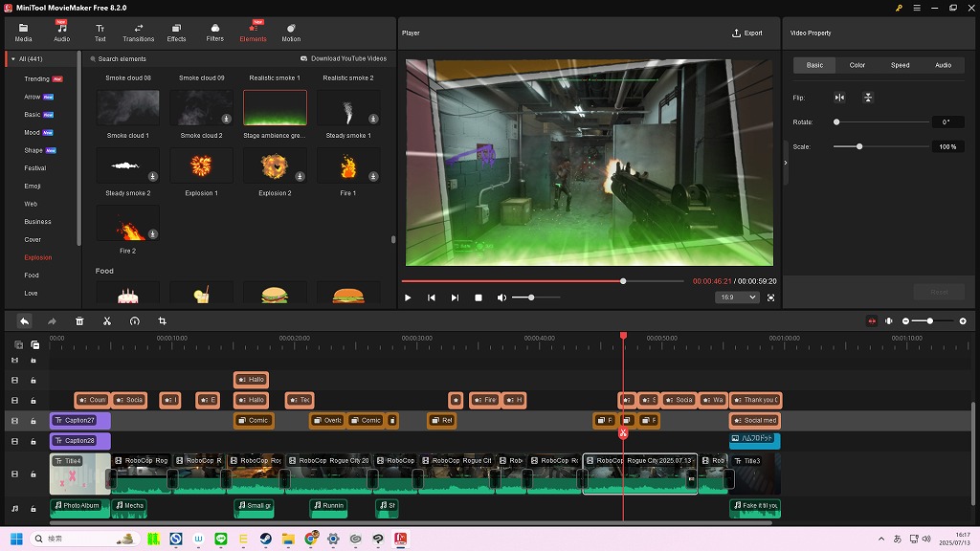Collapse the Video Property panel arrow
Screen dimensions: 980x551
786,163
